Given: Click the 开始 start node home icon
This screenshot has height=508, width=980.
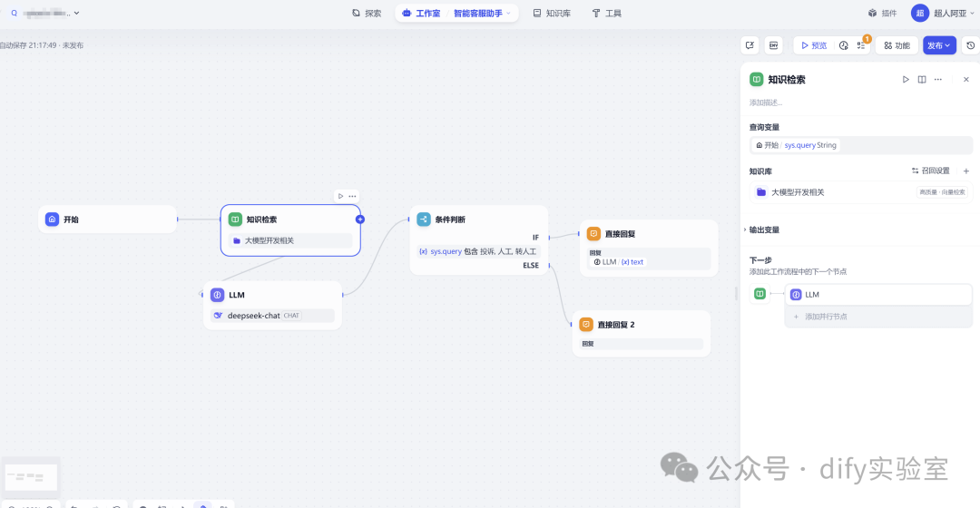Looking at the screenshot, I should pos(53,220).
